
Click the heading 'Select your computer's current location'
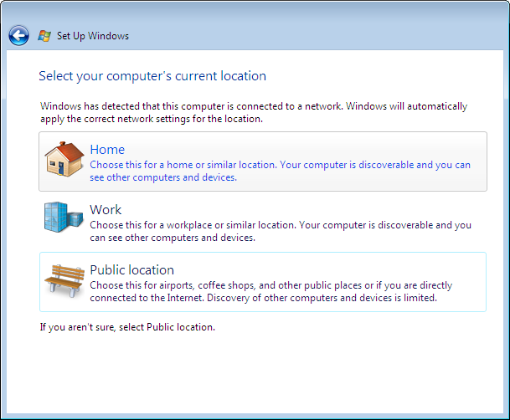pos(152,76)
